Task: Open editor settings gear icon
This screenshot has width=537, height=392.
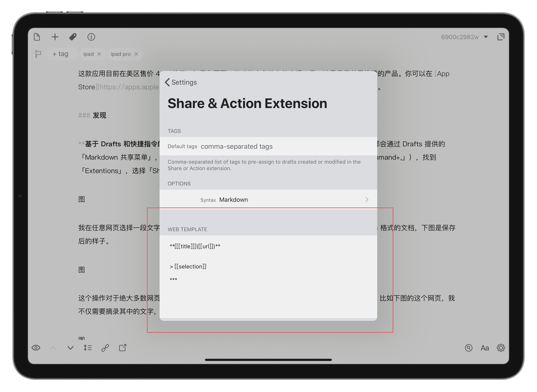Action: click(501, 348)
